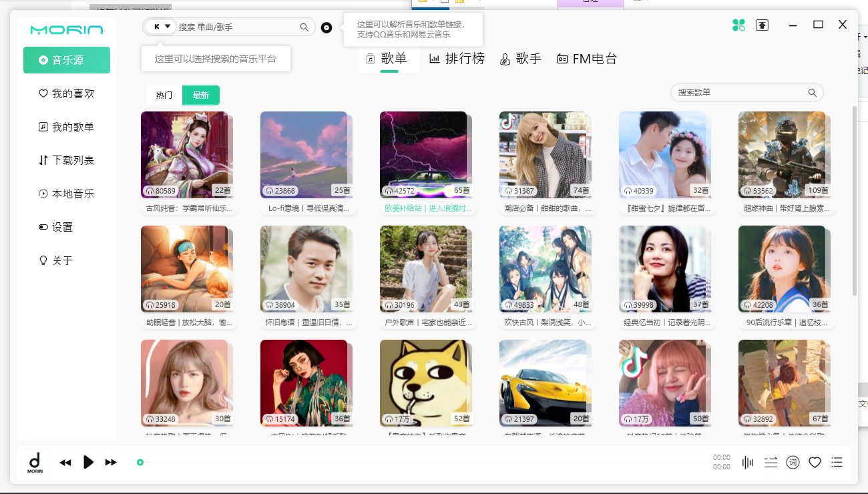Open 本地音乐 from the sidebar
Screen dimensions: 868x494
tap(67, 194)
